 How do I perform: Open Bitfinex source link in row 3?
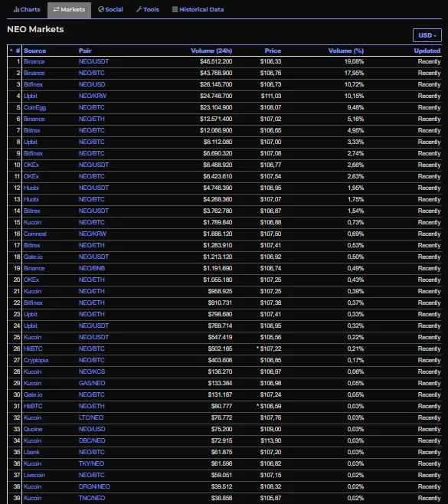[x=33, y=84]
